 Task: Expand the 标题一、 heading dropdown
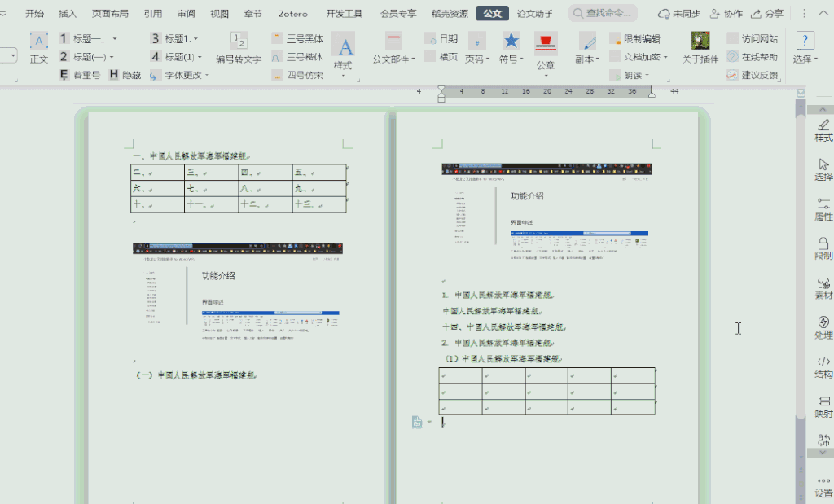pyautogui.click(x=114, y=39)
